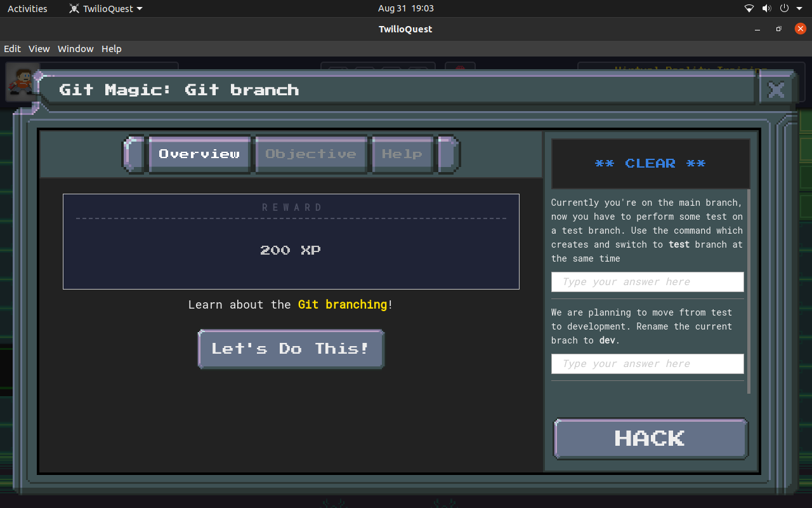Click the 200 XP reward text
Image resolution: width=812 pixels, height=508 pixels.
pyautogui.click(x=291, y=250)
